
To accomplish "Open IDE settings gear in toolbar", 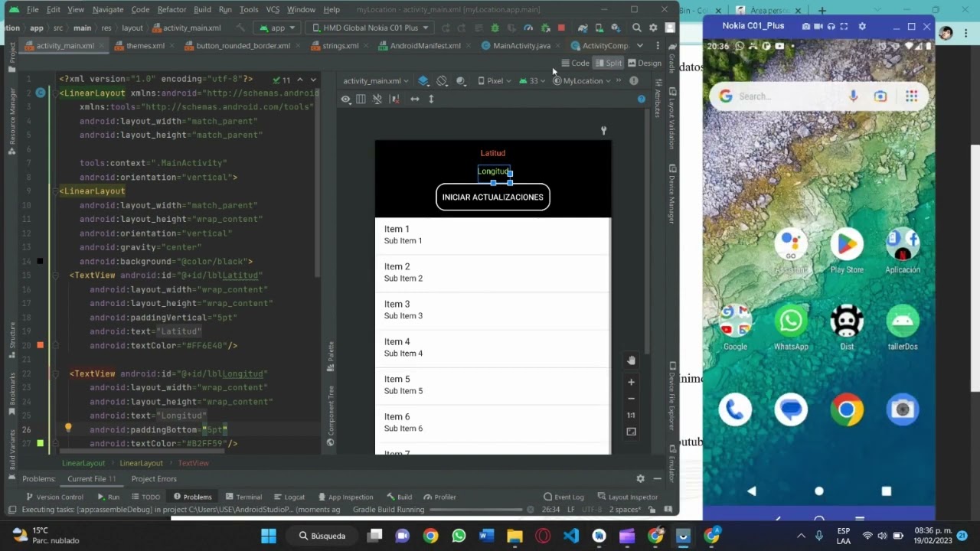I will point(653,28).
